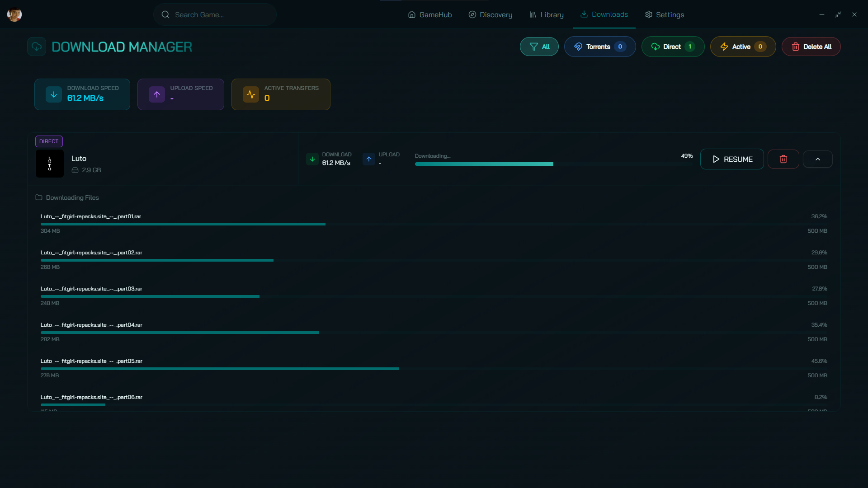This screenshot has width=868, height=488.
Task: Filter downloads by Torrents
Action: pyautogui.click(x=600, y=47)
